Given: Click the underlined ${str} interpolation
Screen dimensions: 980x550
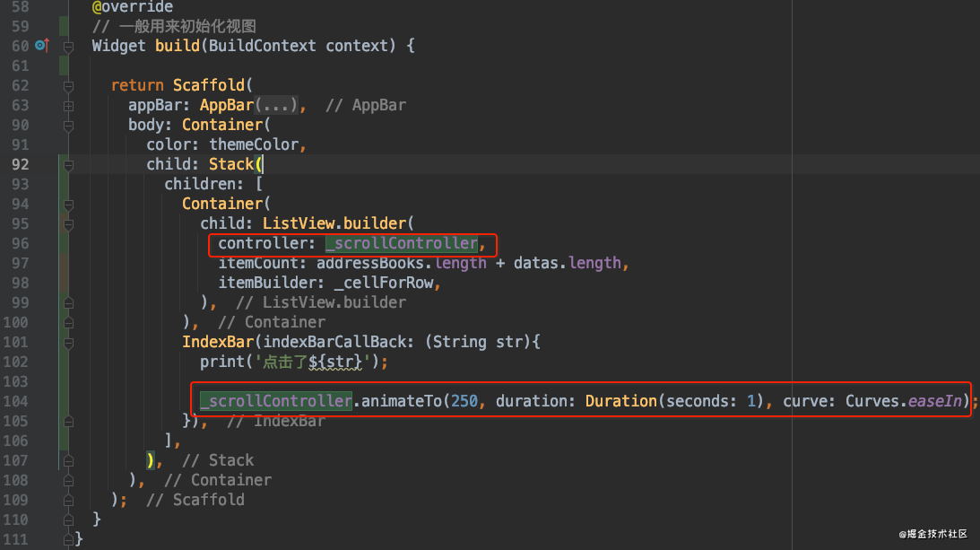Looking at the screenshot, I should (x=335, y=362).
